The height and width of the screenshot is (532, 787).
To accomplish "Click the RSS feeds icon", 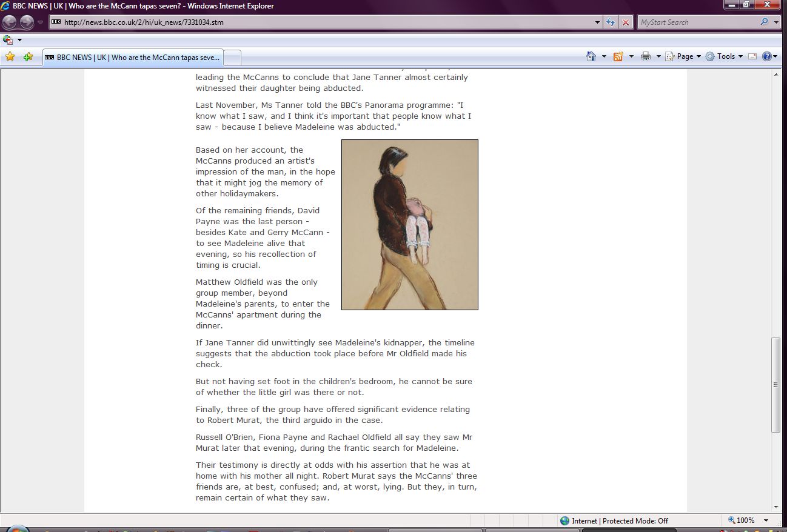I will pos(618,56).
